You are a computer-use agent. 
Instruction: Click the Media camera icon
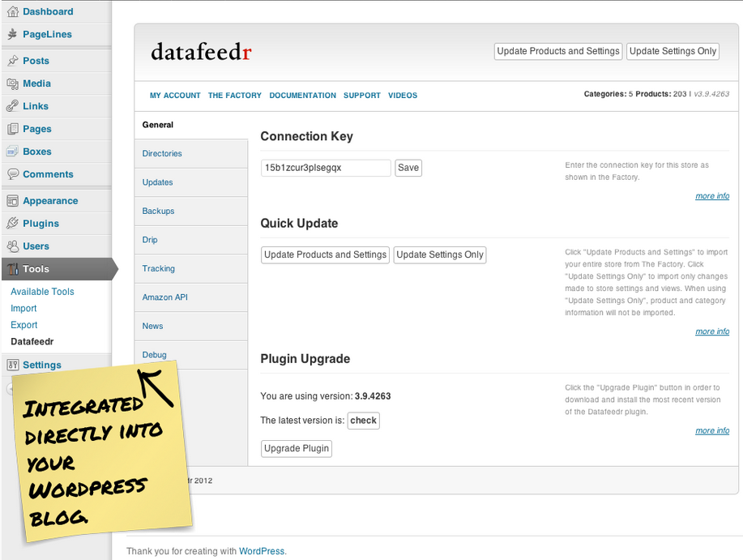pos(13,83)
